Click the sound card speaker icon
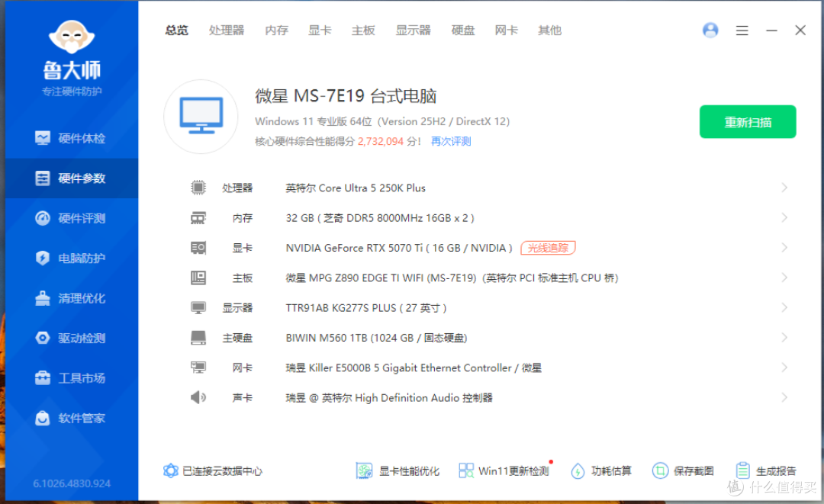 (x=198, y=397)
